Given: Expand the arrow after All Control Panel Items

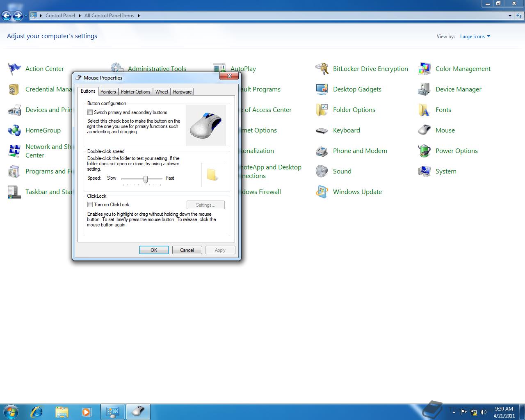Looking at the screenshot, I should click(x=139, y=16).
